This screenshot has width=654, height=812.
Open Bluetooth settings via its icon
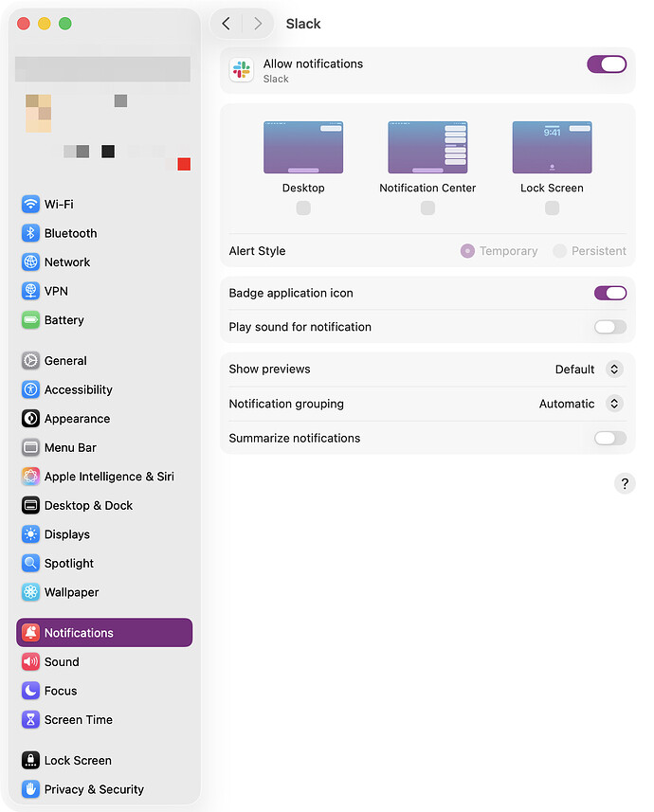tap(30, 233)
